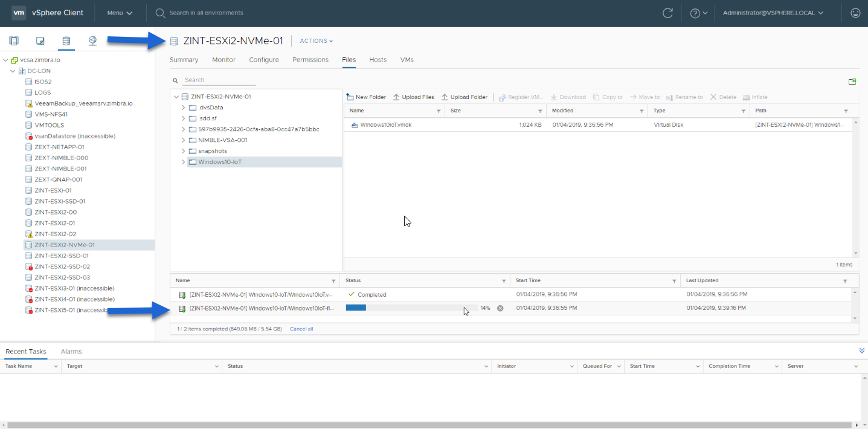Click filter icon on Path column
The width and height of the screenshot is (868, 429).
(x=846, y=111)
